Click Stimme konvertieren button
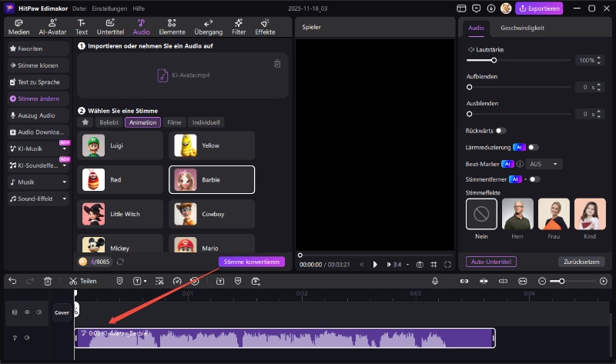Screen dimensions: 616x364 (252, 262)
